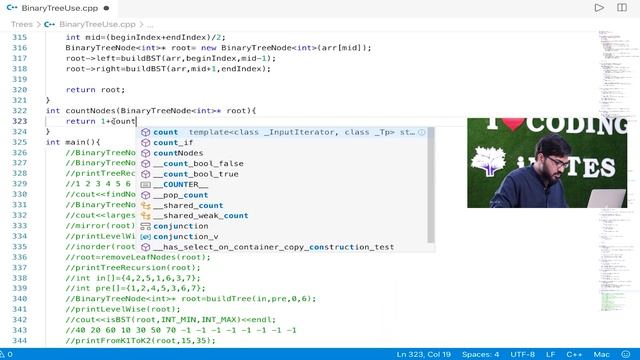
Task: Place the cursor in 'return 1+count' on line 323
Action: coord(101,121)
